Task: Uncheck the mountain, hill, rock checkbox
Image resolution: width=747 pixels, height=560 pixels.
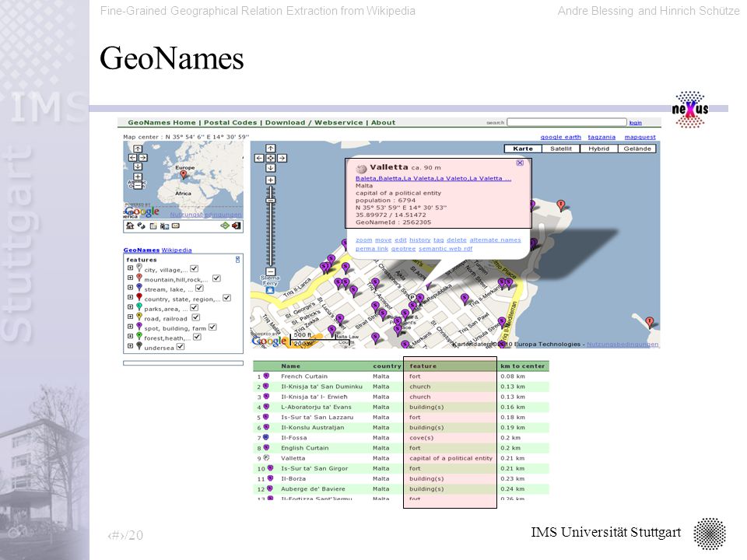Action: 216,278
